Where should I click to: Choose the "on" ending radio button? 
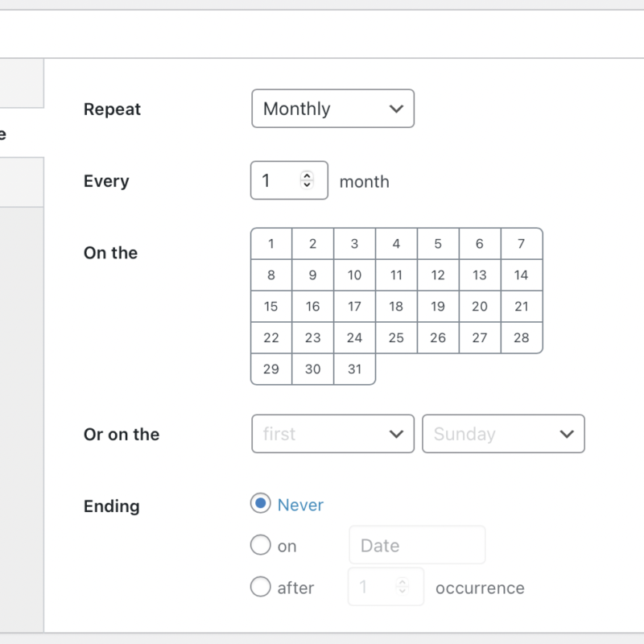[x=260, y=545]
